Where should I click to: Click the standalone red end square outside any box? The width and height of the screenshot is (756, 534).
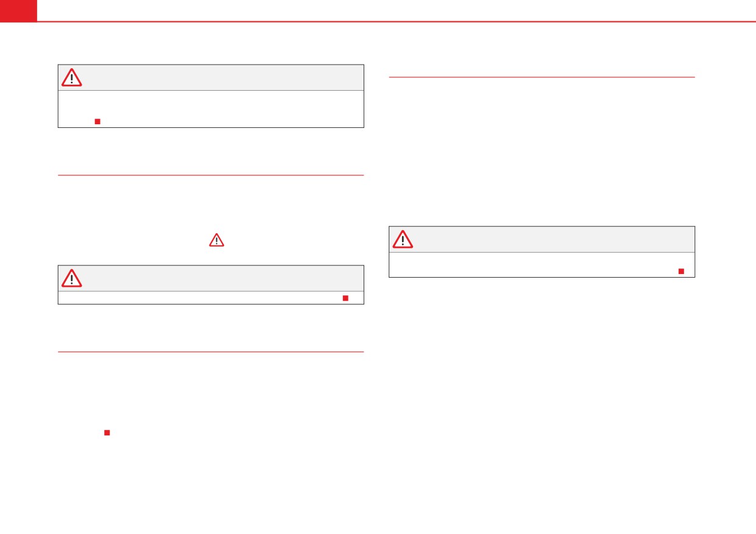point(107,433)
